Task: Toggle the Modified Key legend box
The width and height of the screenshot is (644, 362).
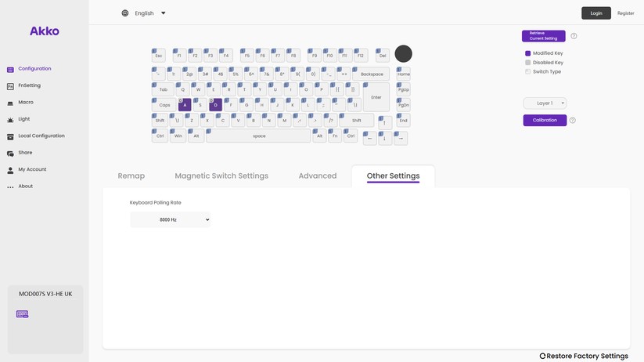Action: click(528, 53)
